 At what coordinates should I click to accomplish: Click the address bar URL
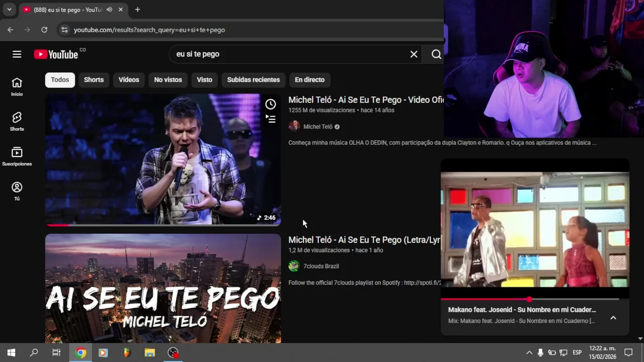click(x=149, y=30)
